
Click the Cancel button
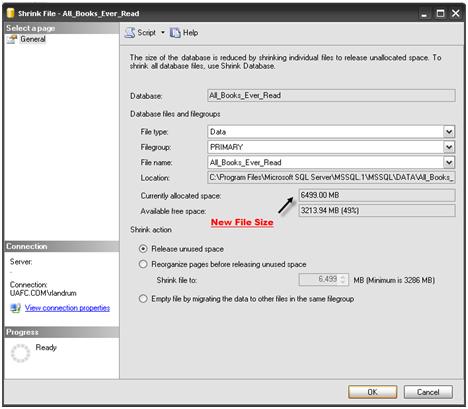coord(428,392)
